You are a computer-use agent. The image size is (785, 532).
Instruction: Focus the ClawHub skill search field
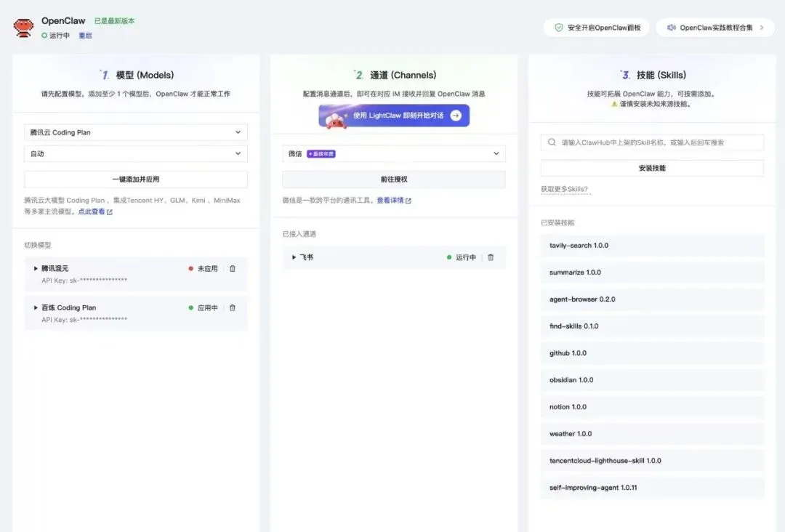(x=652, y=142)
